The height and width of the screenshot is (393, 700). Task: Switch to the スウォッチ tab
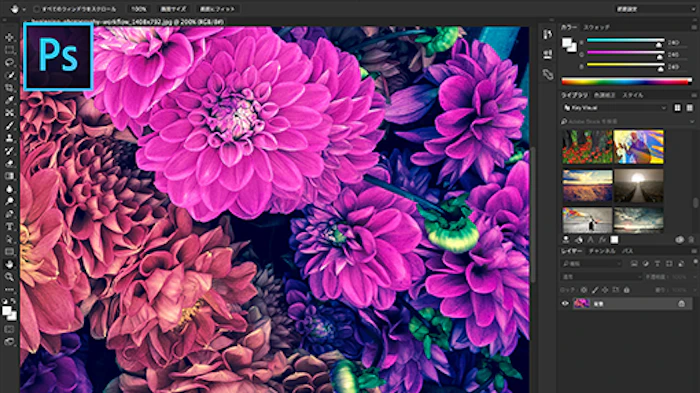(x=596, y=27)
